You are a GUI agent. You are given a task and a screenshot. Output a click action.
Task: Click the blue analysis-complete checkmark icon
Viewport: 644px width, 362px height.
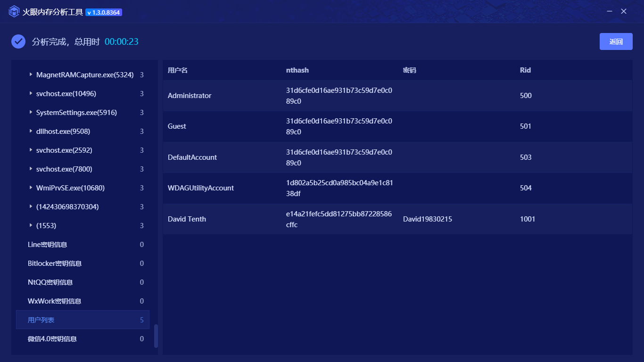[18, 41]
